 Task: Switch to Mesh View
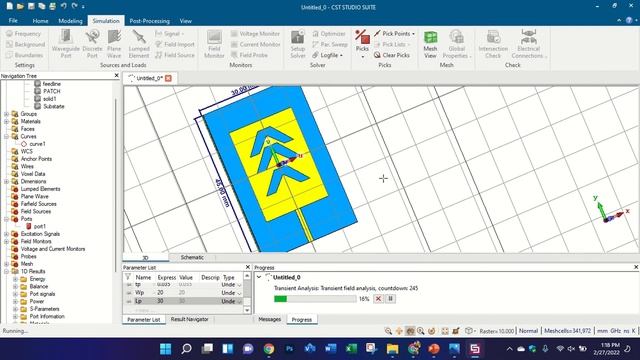point(430,44)
